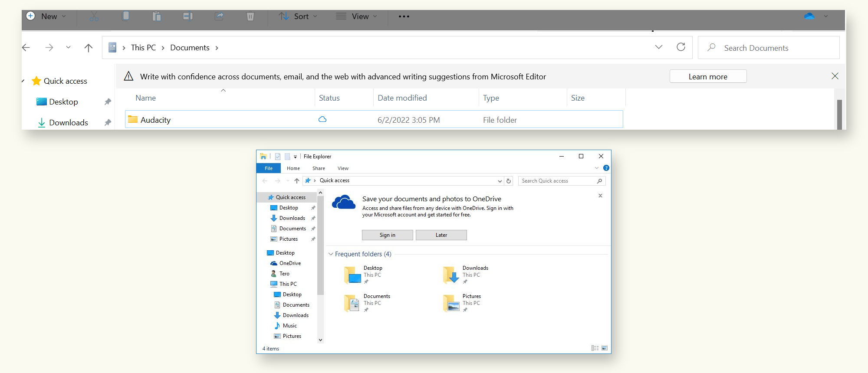Click the Status column header

pos(329,98)
